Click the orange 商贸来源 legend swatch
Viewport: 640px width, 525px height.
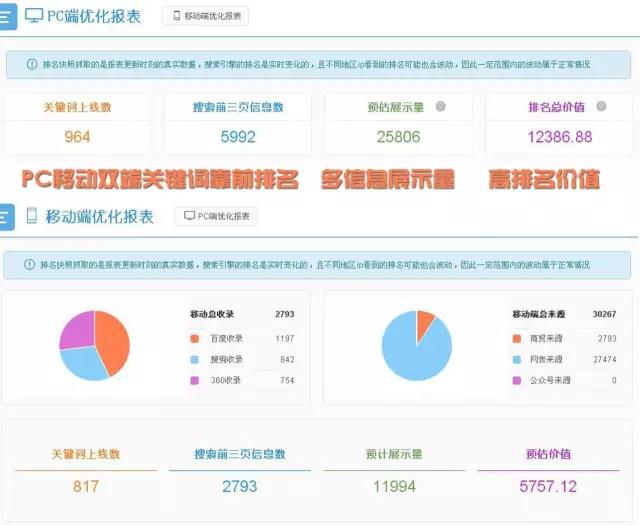pyautogui.click(x=518, y=338)
